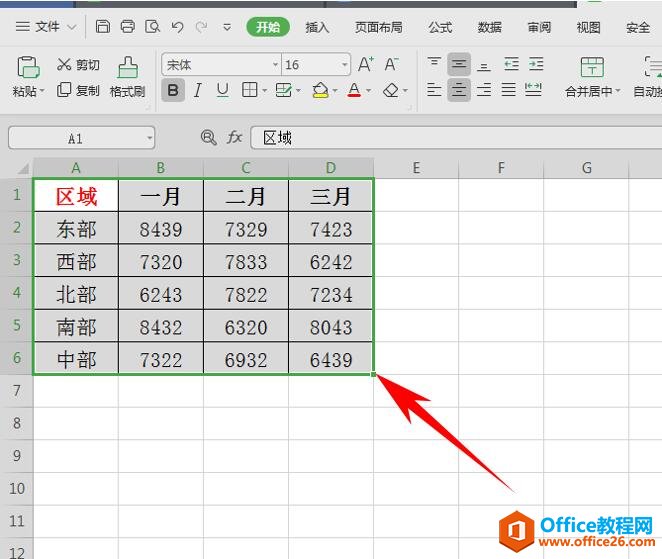This screenshot has height=559, width=662.
Task: Expand the quick access toolbar customization arrow
Action: (x=227, y=27)
